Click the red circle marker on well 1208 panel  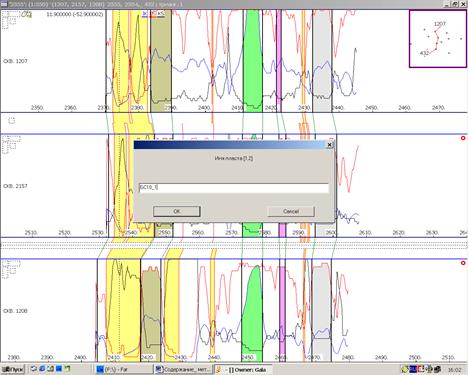(x=463, y=263)
